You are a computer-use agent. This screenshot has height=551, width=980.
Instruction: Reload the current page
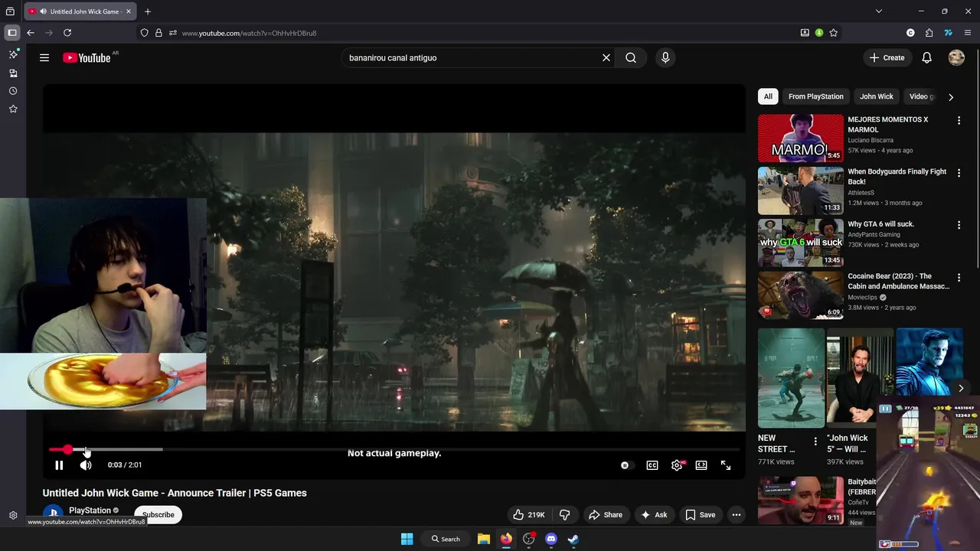click(x=67, y=33)
